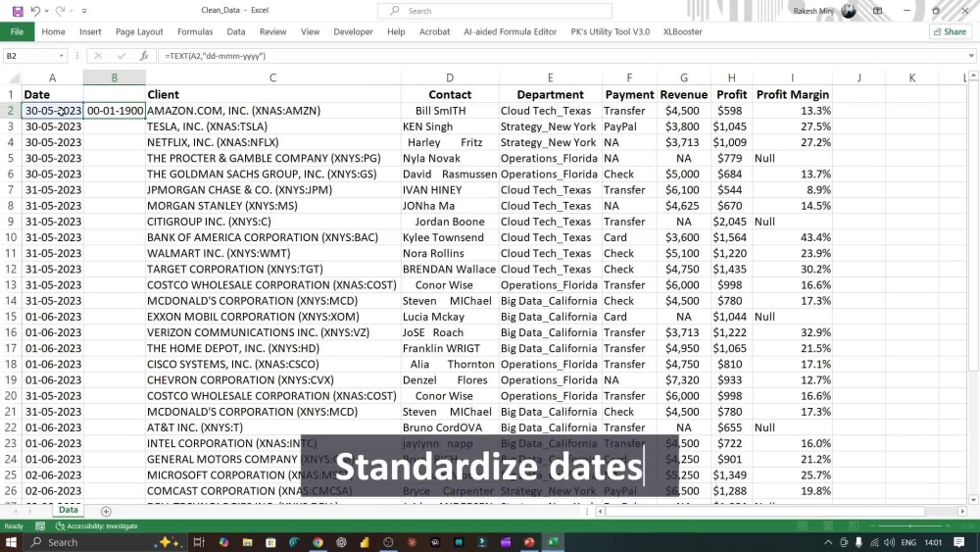Click the Rakesh account profile picture

848,11
